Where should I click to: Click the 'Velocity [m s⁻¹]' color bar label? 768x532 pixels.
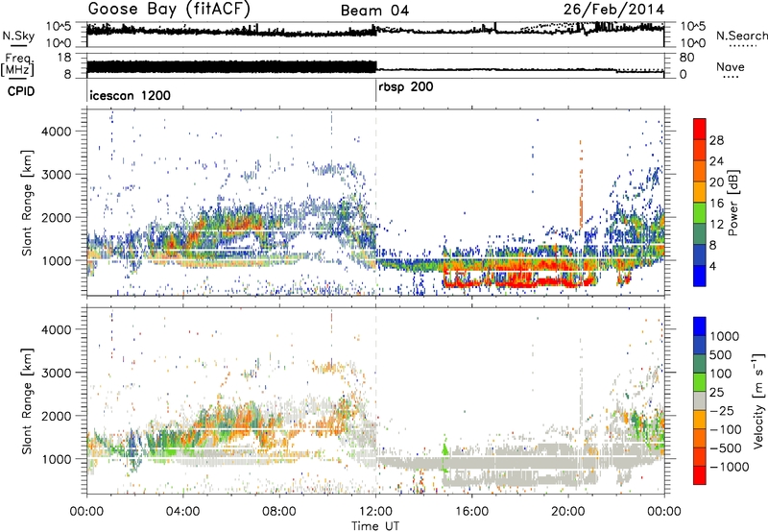(x=758, y=400)
